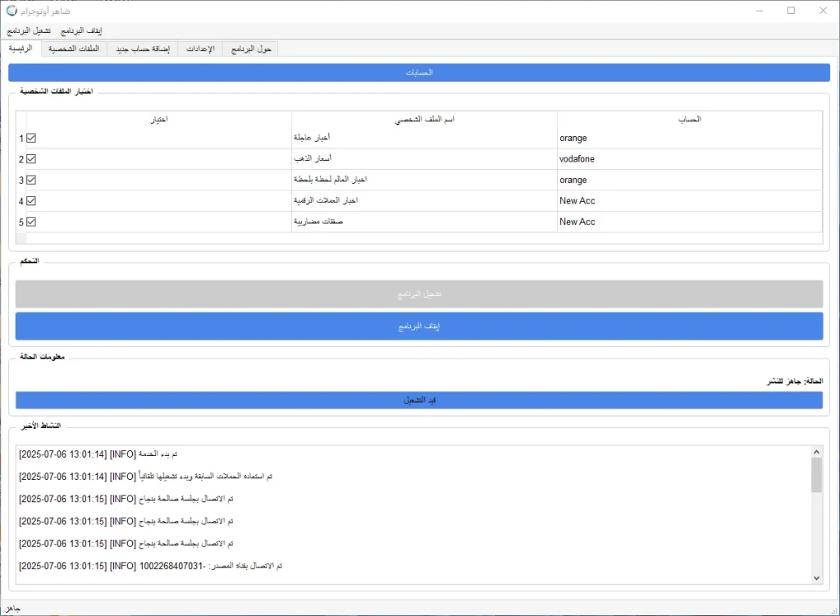Toggle checkbox for row 1 أخبار عاجلة
Screen dimensions: 840x616
coord(31,138)
